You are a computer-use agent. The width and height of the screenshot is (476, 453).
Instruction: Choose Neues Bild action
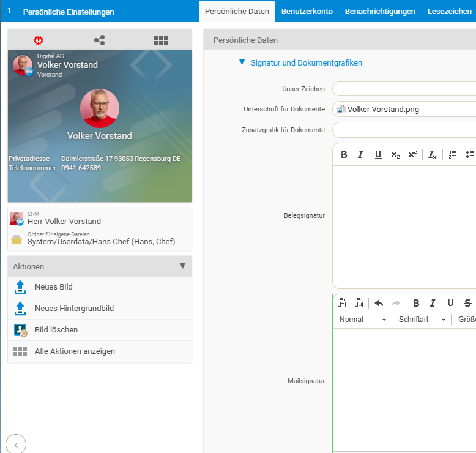[x=100, y=287]
